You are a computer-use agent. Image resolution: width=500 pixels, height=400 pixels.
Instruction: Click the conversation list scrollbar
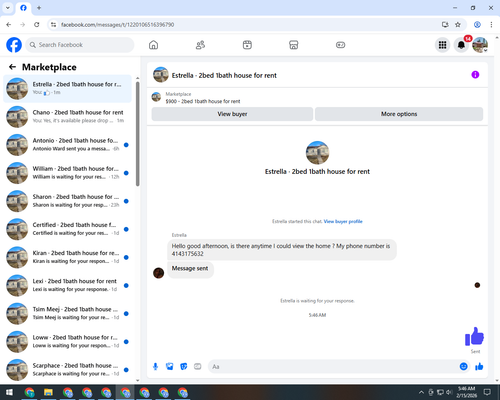138,133
